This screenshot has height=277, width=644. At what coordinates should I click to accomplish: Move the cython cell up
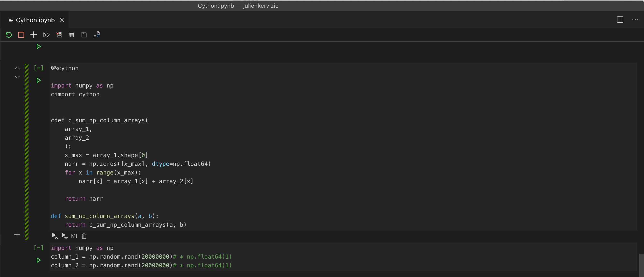click(x=17, y=68)
